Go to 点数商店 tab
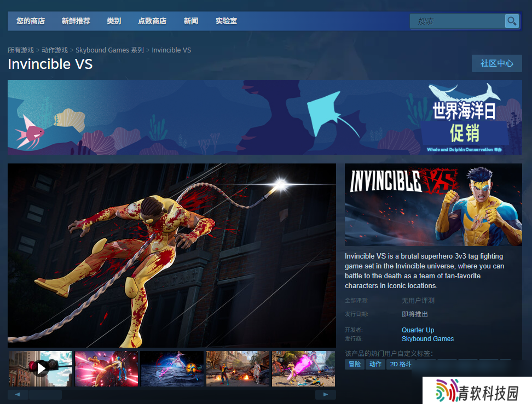Image resolution: width=532 pixels, height=404 pixels. click(152, 21)
